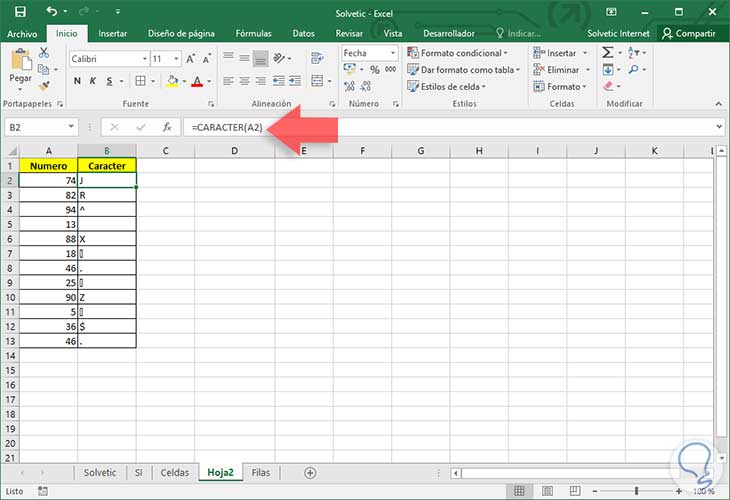Center text horizontally
Image resolution: width=730 pixels, height=500 pixels.
(x=244, y=81)
